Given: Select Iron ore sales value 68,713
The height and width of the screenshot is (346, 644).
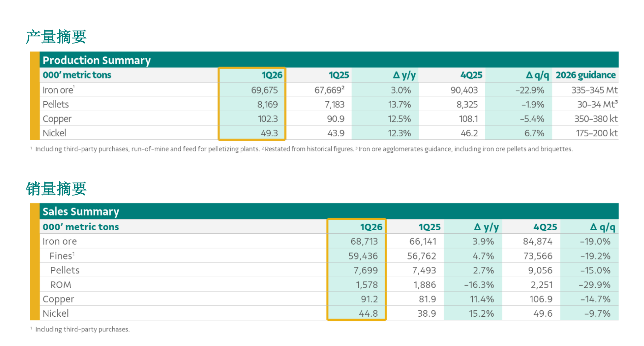Looking at the screenshot, I should point(364,242).
